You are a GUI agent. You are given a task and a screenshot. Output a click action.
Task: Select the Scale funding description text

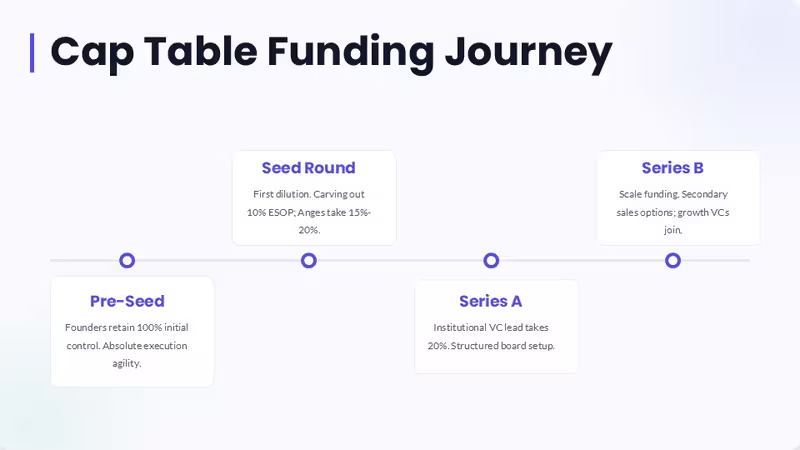point(672,212)
